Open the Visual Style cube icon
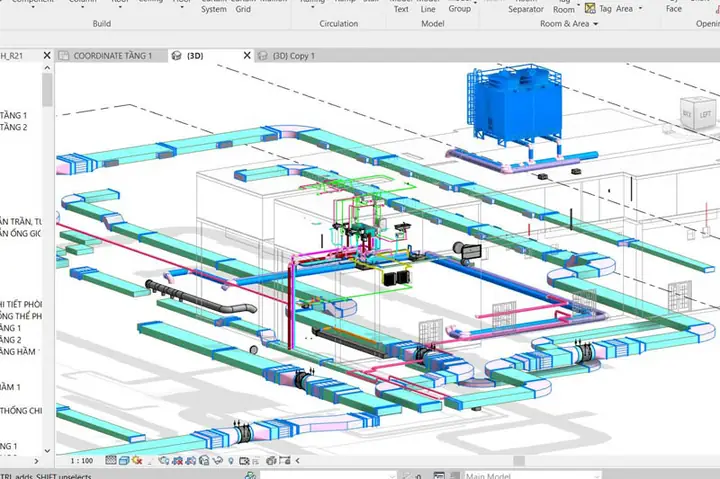Viewport: 720px width, 479px height. [124, 460]
